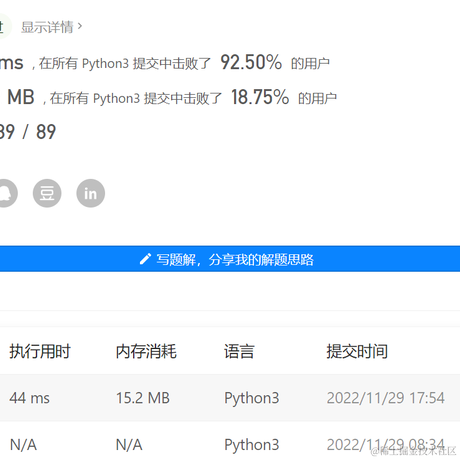Click the 89 test cases count
The image size is (460, 460).
click(x=46, y=132)
